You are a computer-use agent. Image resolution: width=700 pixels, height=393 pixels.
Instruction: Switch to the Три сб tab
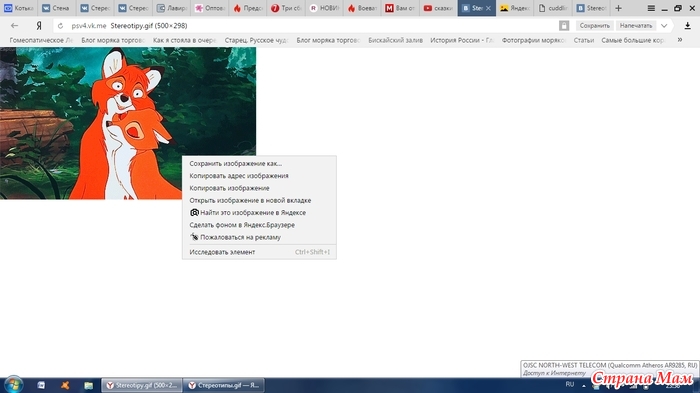coord(286,8)
